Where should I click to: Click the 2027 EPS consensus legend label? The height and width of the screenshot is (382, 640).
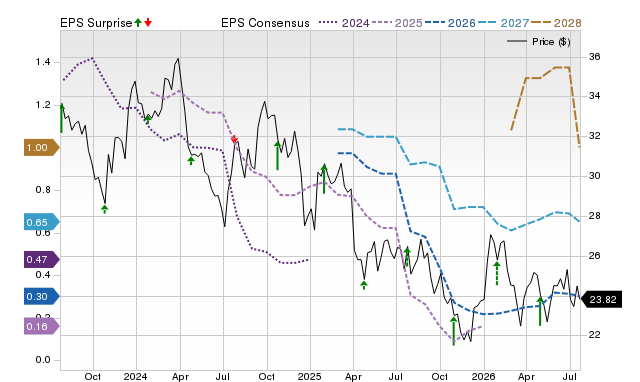[x=515, y=23]
